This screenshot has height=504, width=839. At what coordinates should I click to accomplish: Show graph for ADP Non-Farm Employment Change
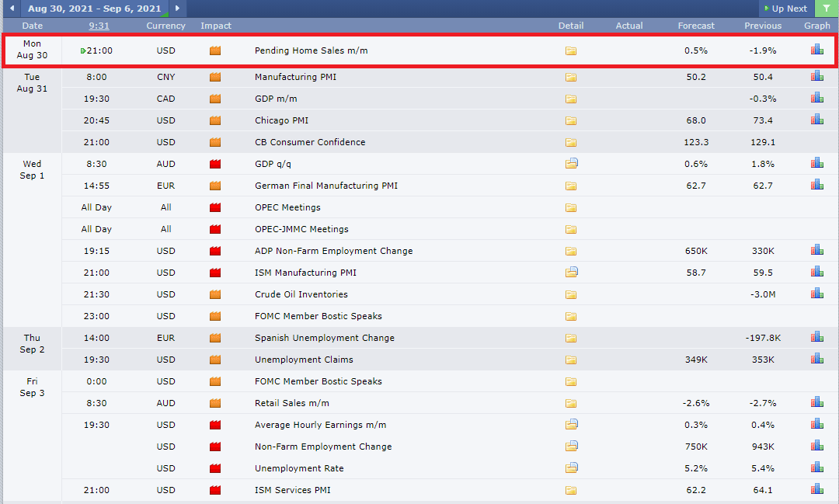(817, 250)
